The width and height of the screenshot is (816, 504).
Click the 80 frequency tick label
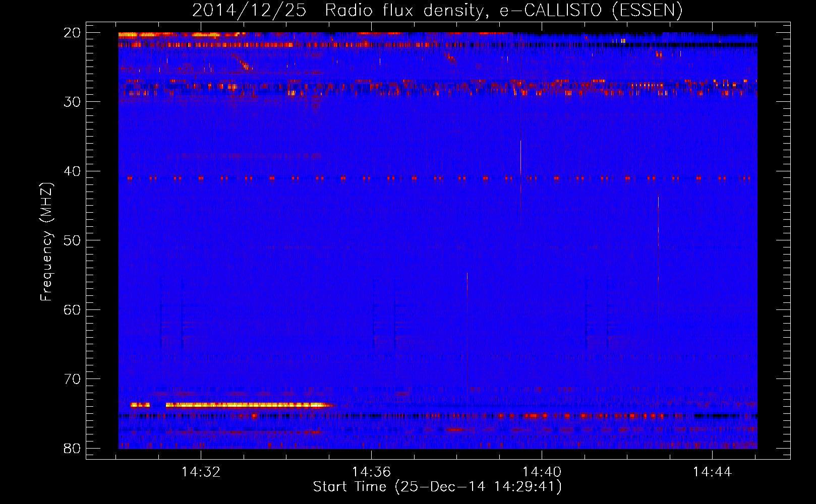click(73, 448)
